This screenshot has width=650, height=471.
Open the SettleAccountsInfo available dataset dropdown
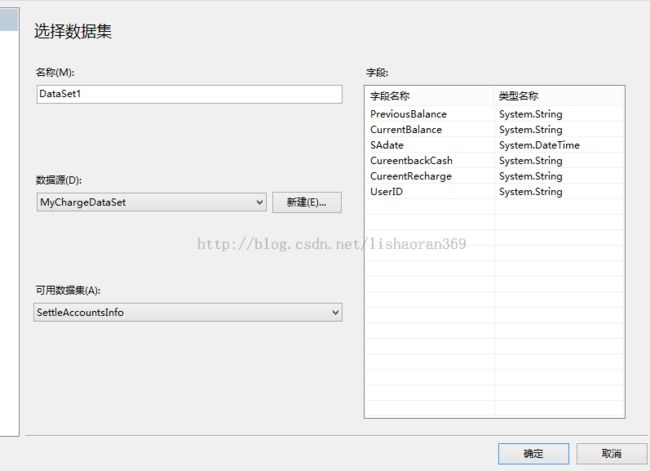click(x=188, y=312)
